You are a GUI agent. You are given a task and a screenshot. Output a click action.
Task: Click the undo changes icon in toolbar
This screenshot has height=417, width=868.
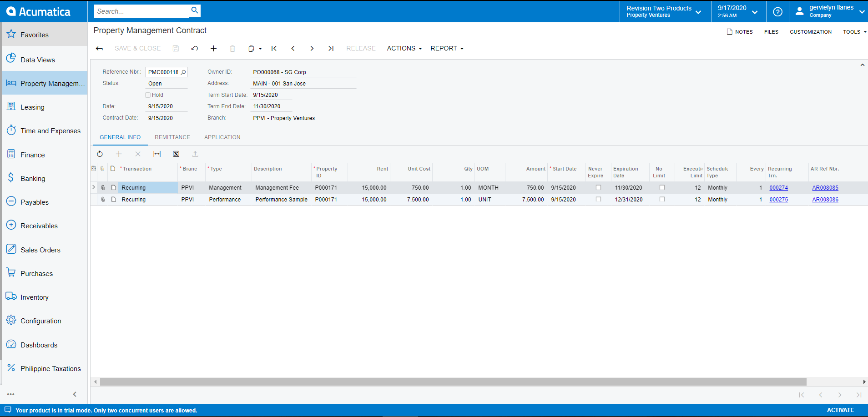(195, 49)
